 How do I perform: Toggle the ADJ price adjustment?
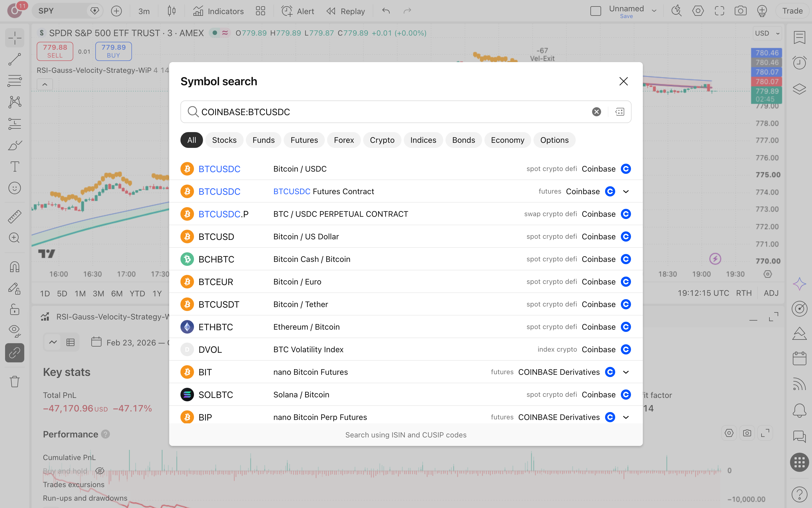pos(771,293)
